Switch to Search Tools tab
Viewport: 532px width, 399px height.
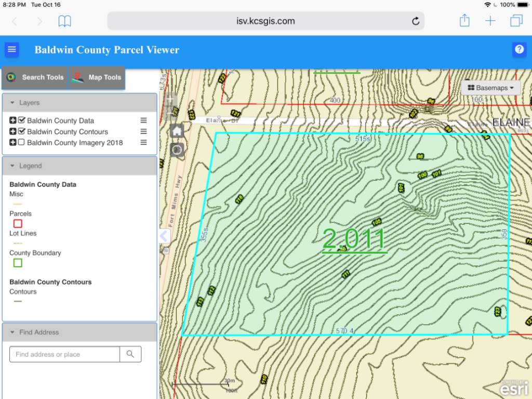click(x=35, y=77)
